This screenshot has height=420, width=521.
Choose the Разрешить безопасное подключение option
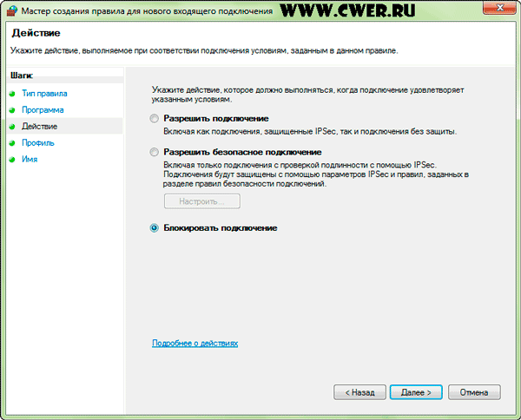155,152
